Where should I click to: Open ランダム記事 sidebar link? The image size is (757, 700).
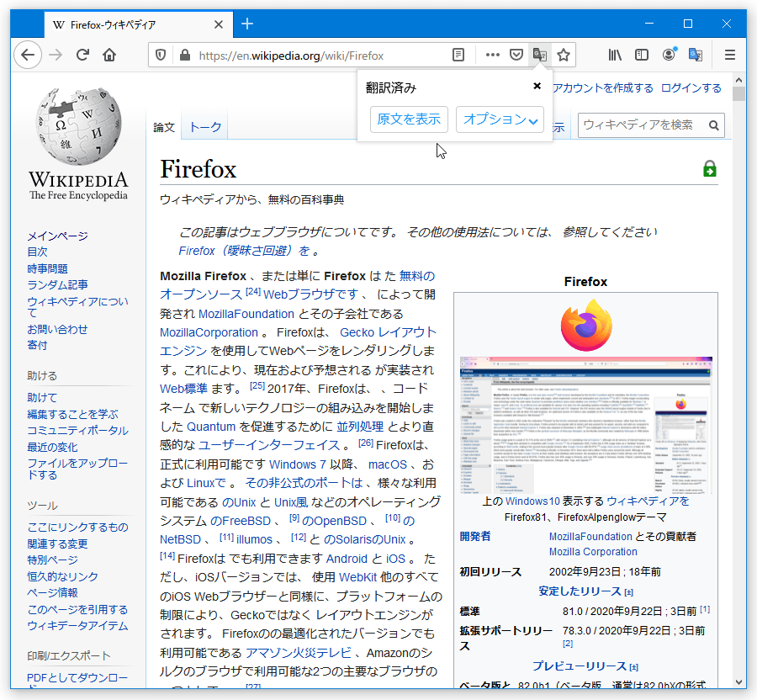coord(57,285)
